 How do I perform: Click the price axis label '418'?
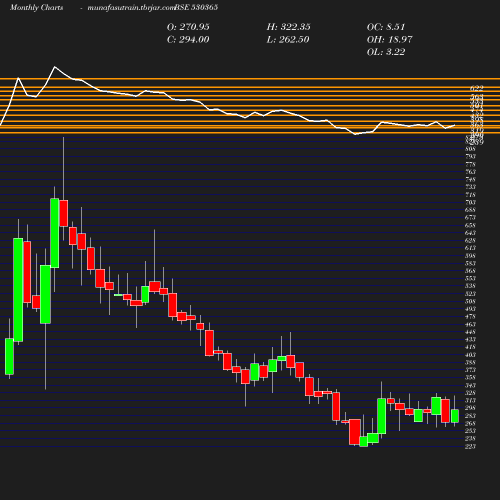470,347
